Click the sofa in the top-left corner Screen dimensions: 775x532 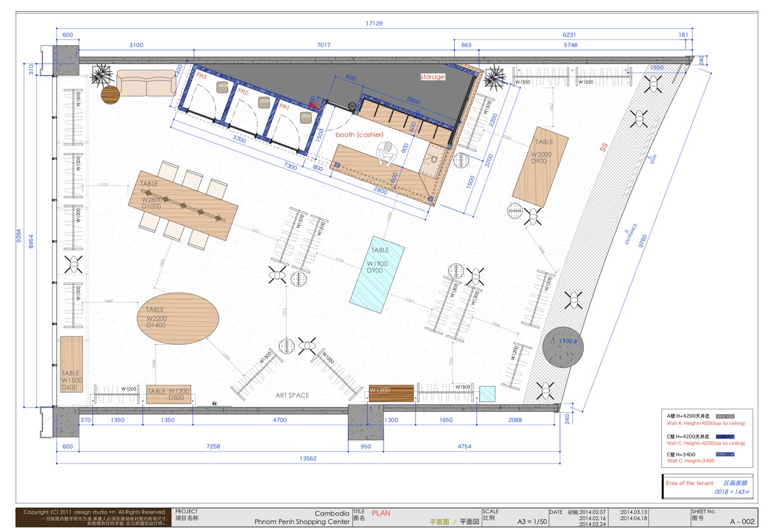coord(146,83)
